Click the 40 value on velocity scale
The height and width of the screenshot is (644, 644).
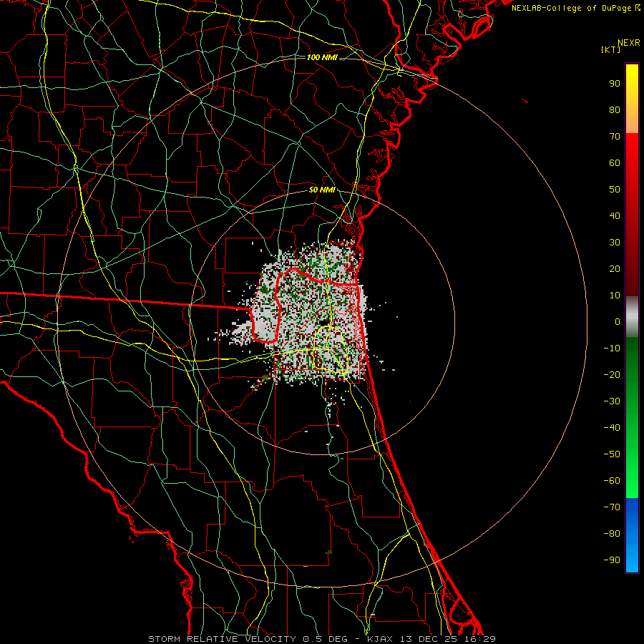pos(615,215)
